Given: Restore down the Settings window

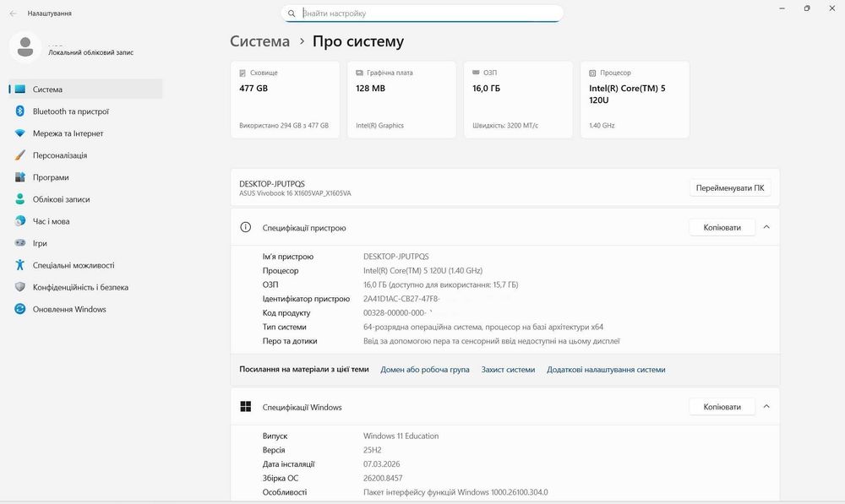Looking at the screenshot, I should [807, 8].
